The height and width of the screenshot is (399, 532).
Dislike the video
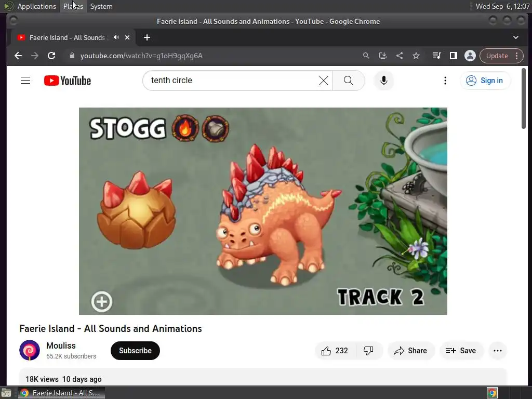click(369, 351)
